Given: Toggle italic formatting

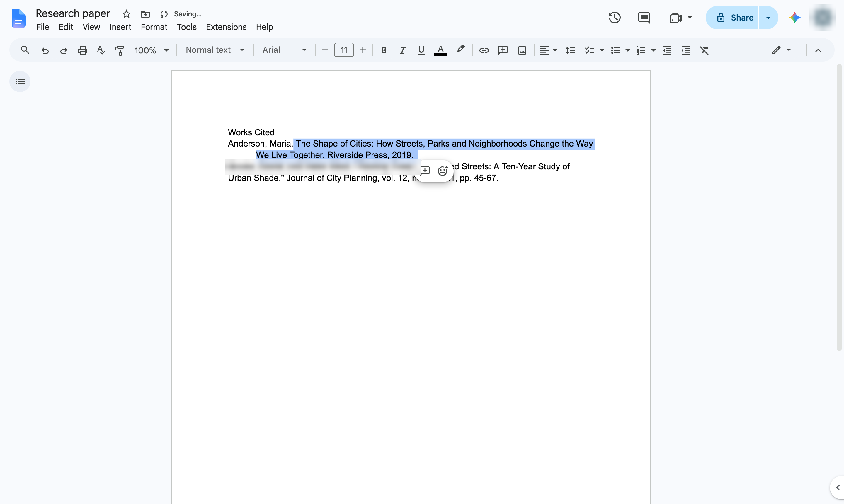Looking at the screenshot, I should [x=402, y=50].
